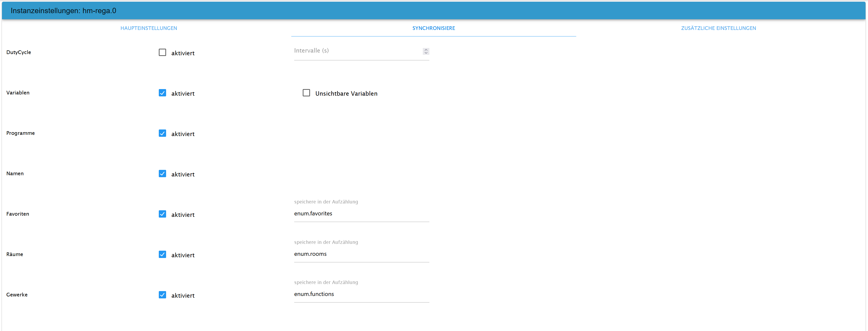Open the Haupteinstellungen tab
The image size is (868, 331).
tap(149, 28)
